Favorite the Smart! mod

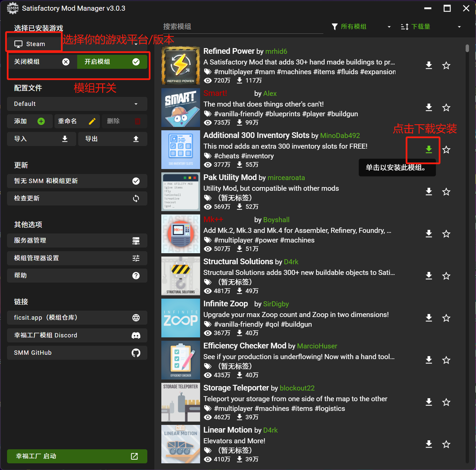click(446, 108)
